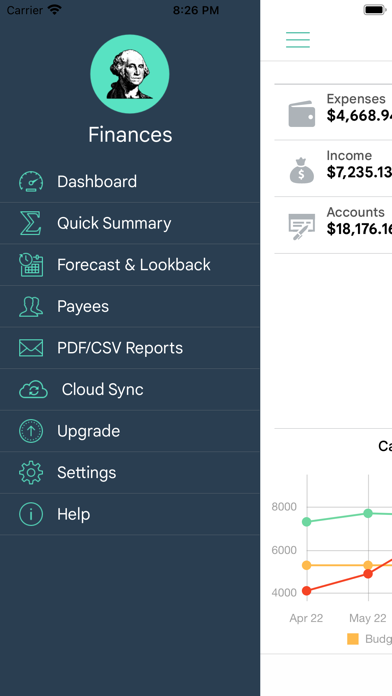392x696 pixels.
Task: Click the Carrier status text
Action: pyautogui.click(x=25, y=10)
